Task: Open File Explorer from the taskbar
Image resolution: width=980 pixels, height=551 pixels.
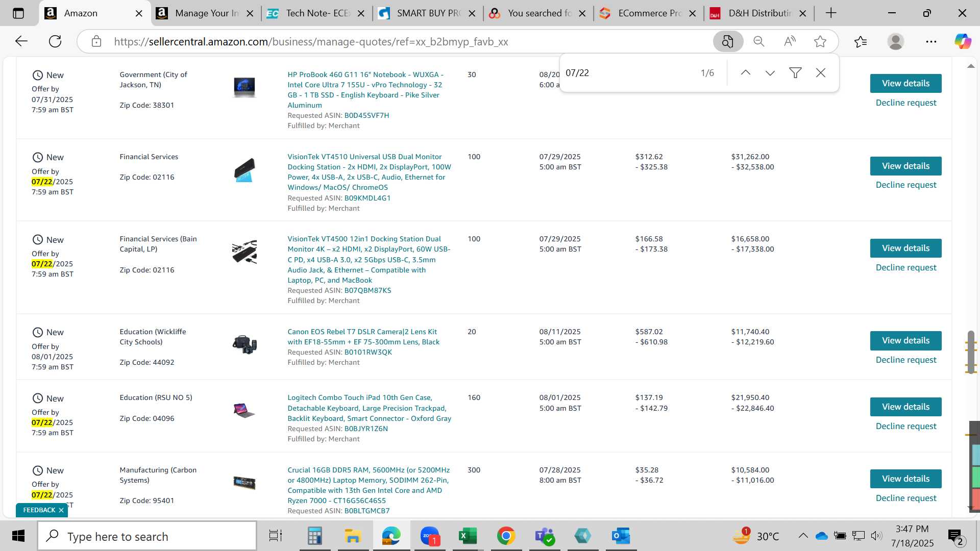Action: [x=353, y=536]
